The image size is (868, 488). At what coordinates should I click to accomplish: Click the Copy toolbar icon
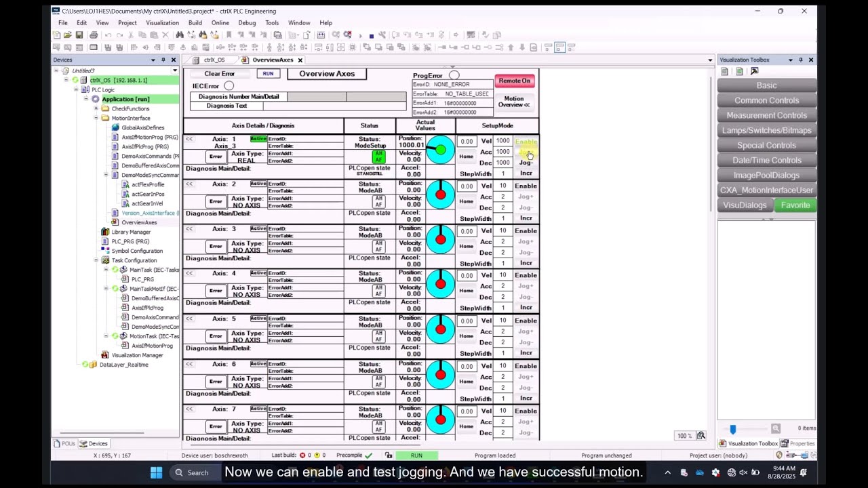click(142, 35)
